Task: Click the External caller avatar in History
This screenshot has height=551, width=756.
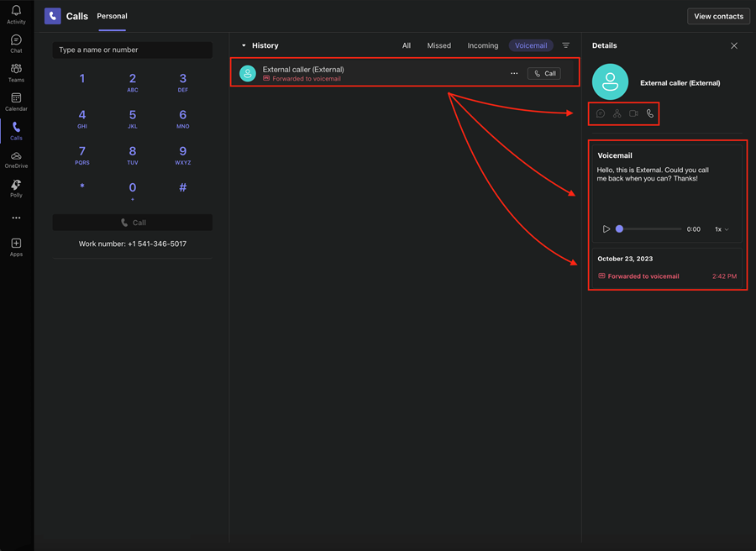Action: (247, 73)
